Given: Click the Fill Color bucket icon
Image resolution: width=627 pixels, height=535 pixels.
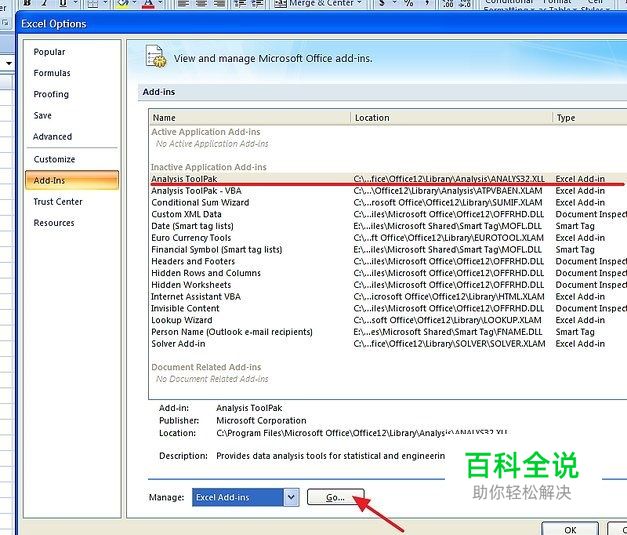Looking at the screenshot, I should pos(123,4).
